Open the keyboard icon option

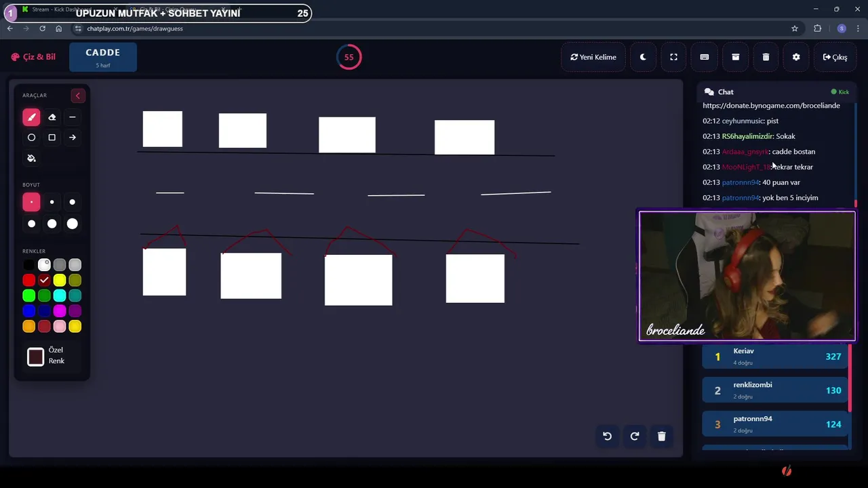tap(704, 57)
